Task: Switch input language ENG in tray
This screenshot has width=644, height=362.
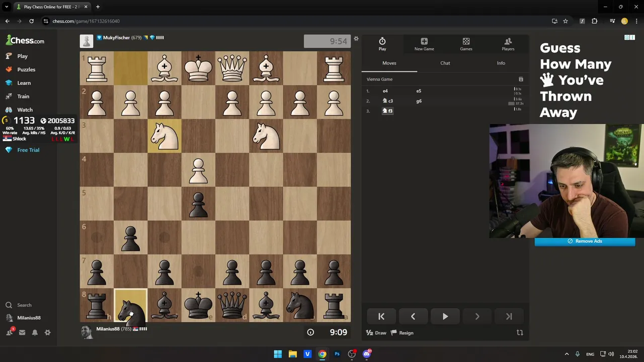Action: 590,354
